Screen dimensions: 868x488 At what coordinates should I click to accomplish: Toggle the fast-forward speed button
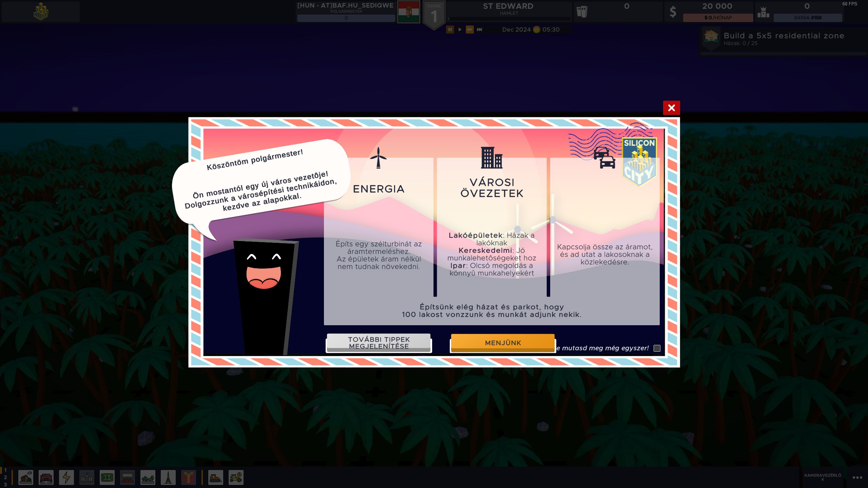pos(469,30)
